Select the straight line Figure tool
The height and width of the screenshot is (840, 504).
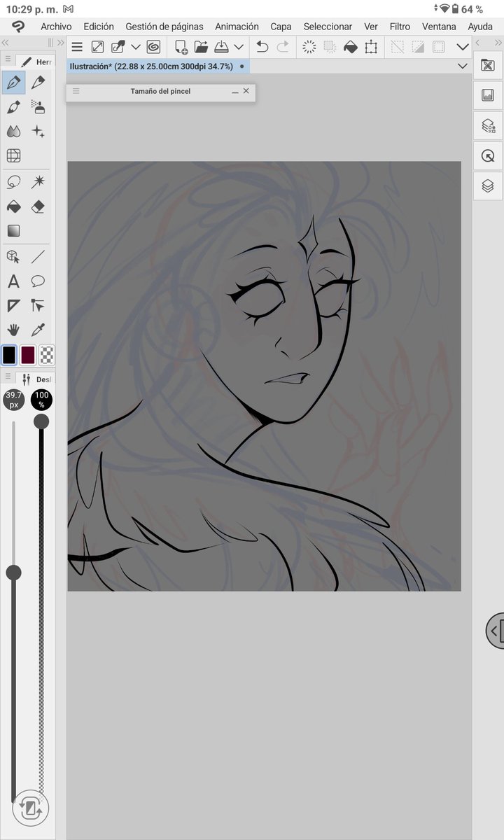pyautogui.click(x=38, y=257)
